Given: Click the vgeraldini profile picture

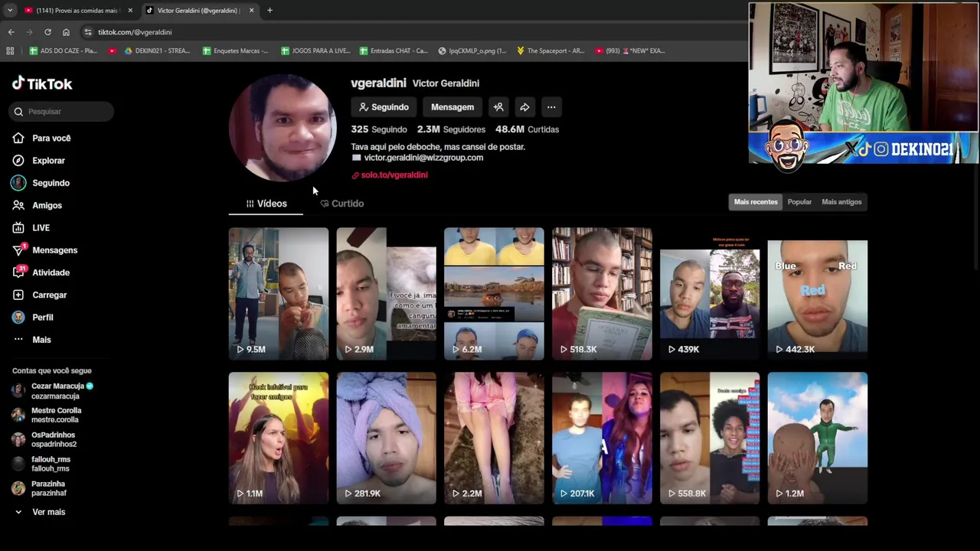Looking at the screenshot, I should pyautogui.click(x=283, y=129).
